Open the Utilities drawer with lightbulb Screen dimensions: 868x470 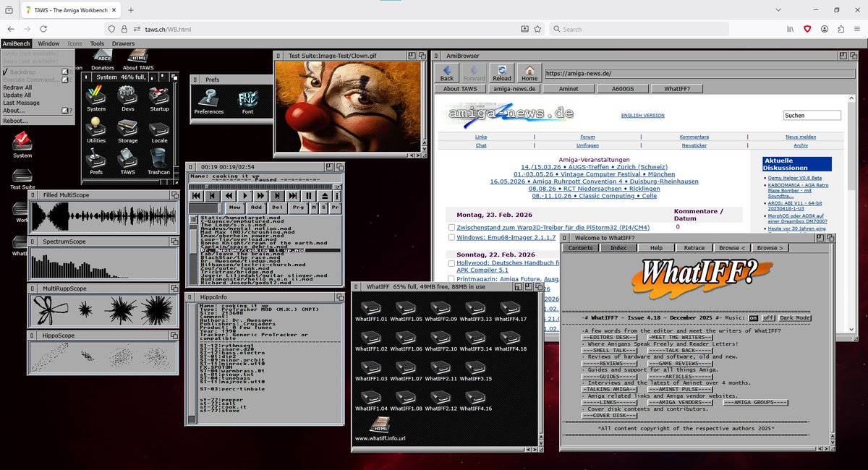96,130
